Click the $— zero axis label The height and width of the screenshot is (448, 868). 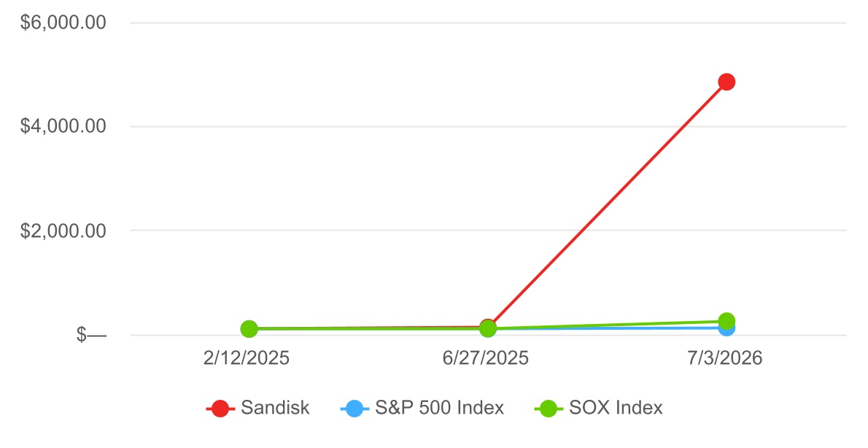click(x=91, y=334)
